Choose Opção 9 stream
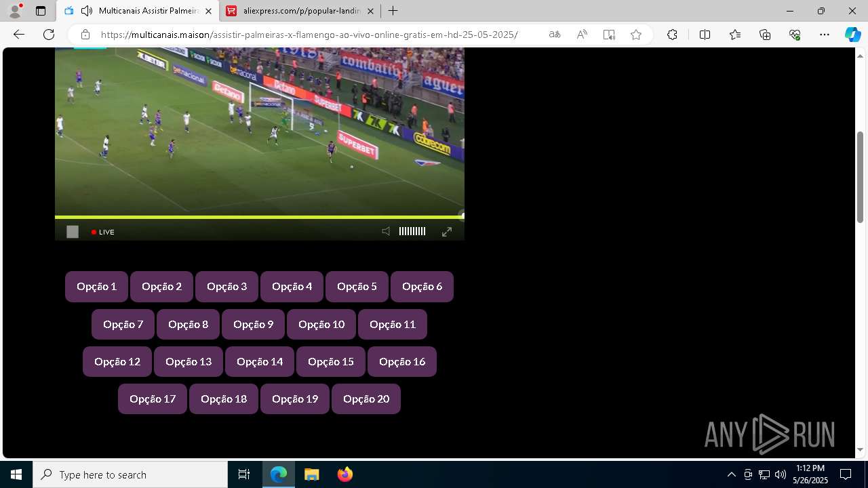The height and width of the screenshot is (488, 868). click(253, 324)
